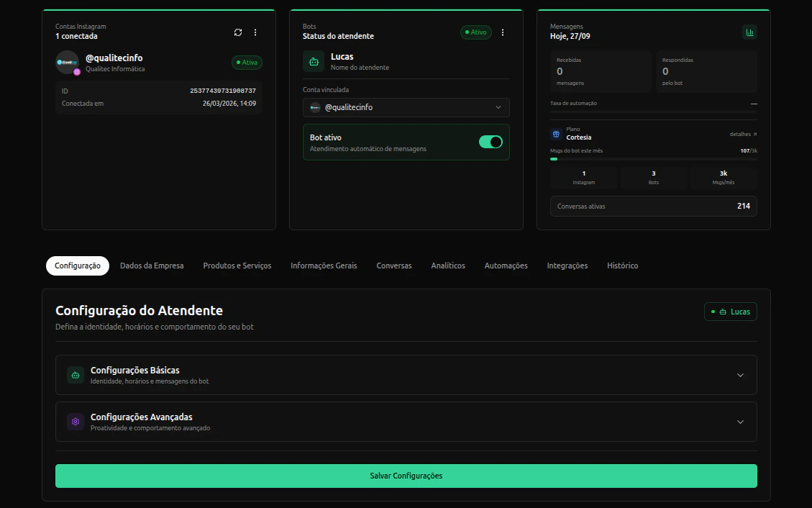Open Instagram accounts card options menu
The image size is (812, 508).
click(x=255, y=32)
